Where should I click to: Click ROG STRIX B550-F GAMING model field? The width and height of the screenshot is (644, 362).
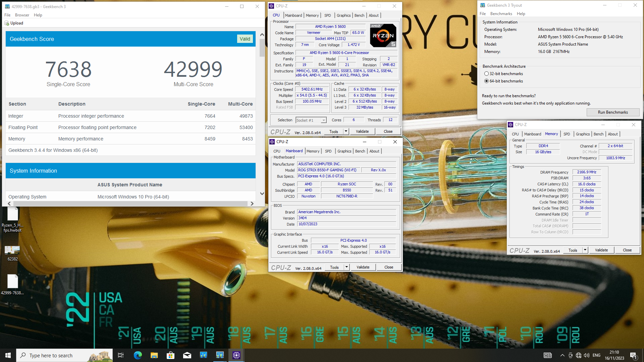[329, 170]
